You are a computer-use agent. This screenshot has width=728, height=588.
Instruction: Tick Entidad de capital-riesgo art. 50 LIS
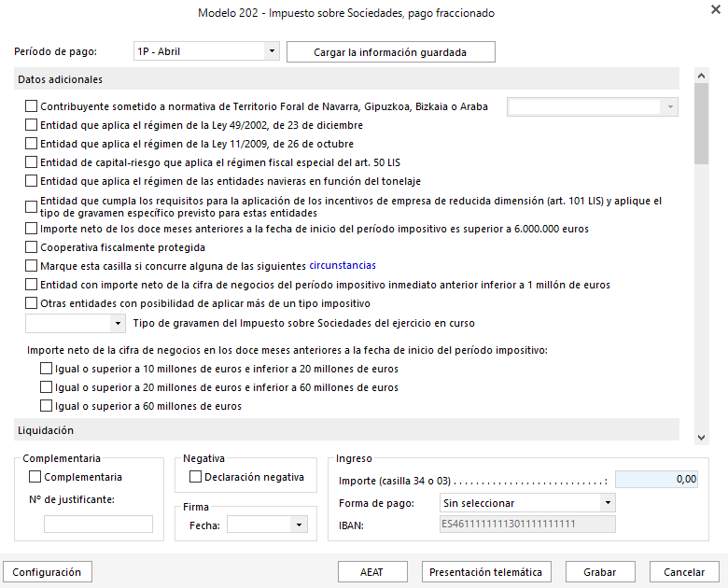tap(31, 162)
